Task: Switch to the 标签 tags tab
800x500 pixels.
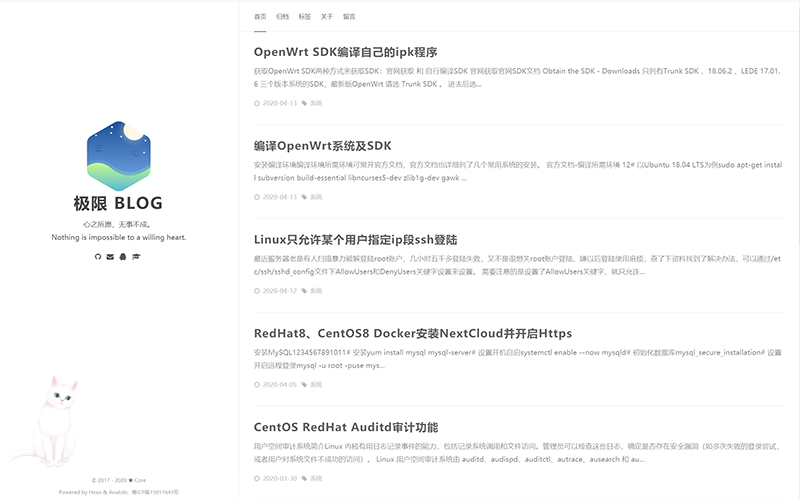Action: (x=305, y=17)
